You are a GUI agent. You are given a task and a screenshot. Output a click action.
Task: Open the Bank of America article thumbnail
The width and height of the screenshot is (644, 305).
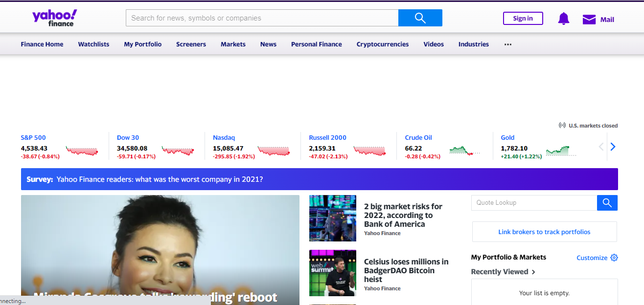click(x=333, y=218)
